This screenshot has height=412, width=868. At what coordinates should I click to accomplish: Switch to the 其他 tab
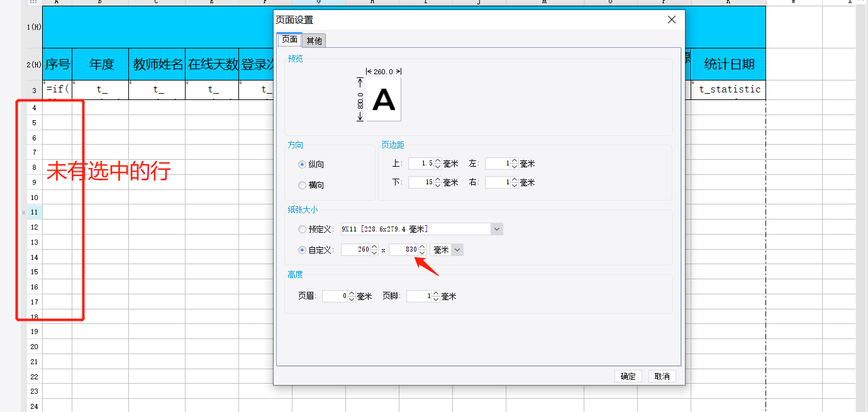pos(314,41)
